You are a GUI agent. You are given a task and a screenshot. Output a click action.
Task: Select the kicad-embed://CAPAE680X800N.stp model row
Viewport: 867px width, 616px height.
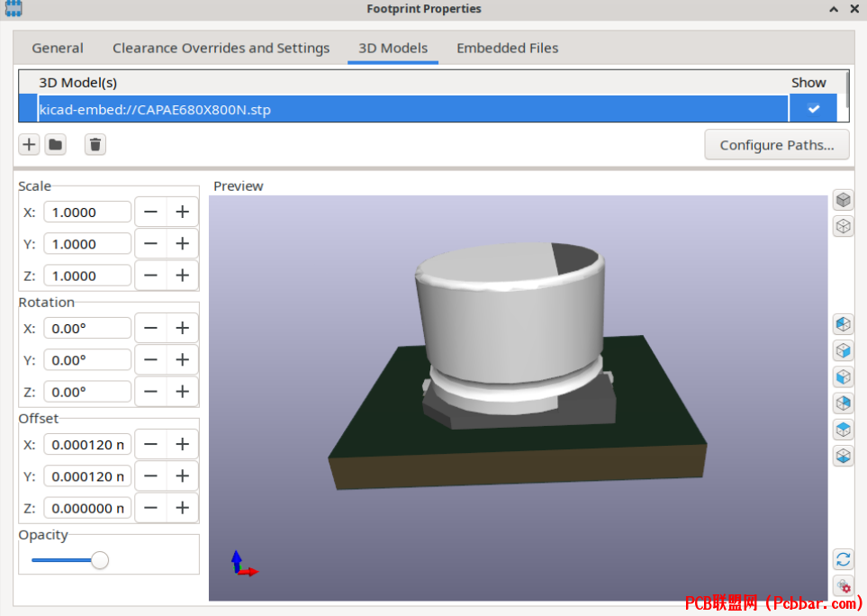(x=412, y=109)
